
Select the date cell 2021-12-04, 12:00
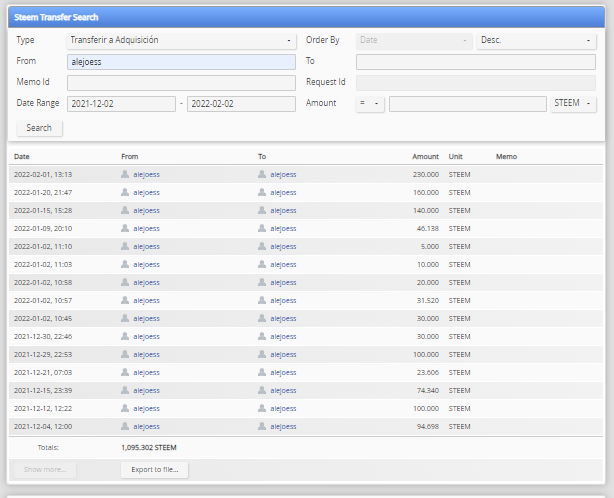43,427
